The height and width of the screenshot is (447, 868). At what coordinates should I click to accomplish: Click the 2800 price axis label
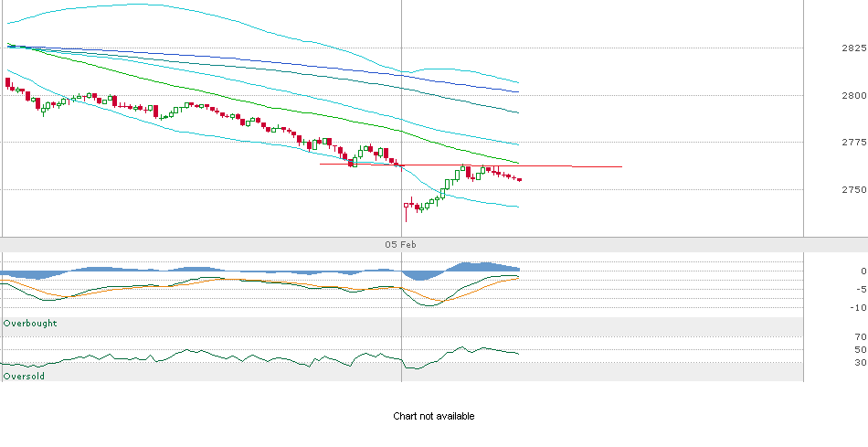[853, 95]
